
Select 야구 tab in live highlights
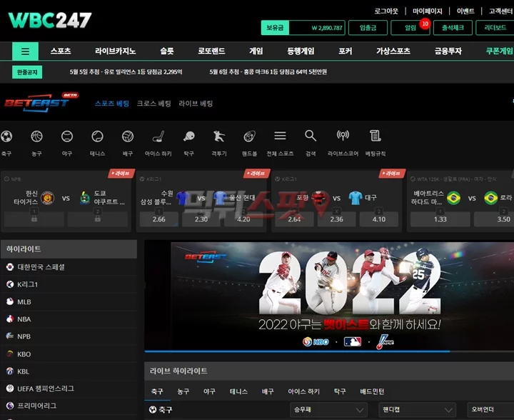(209, 391)
